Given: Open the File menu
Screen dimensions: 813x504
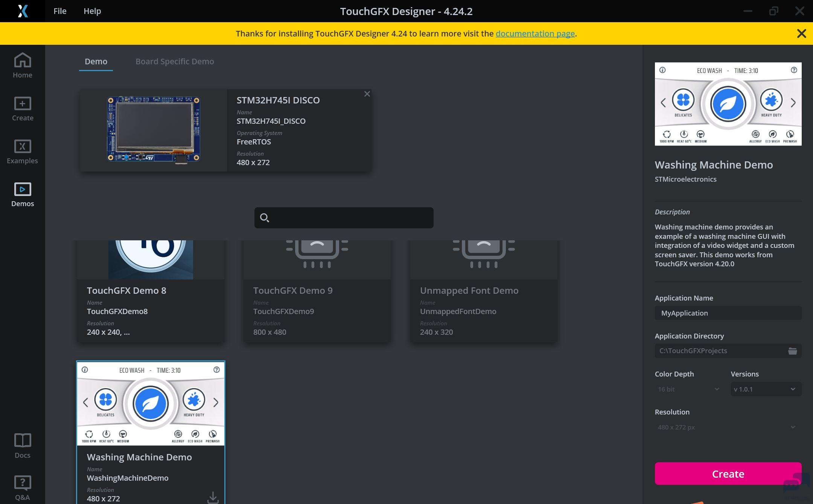Looking at the screenshot, I should pos(60,11).
